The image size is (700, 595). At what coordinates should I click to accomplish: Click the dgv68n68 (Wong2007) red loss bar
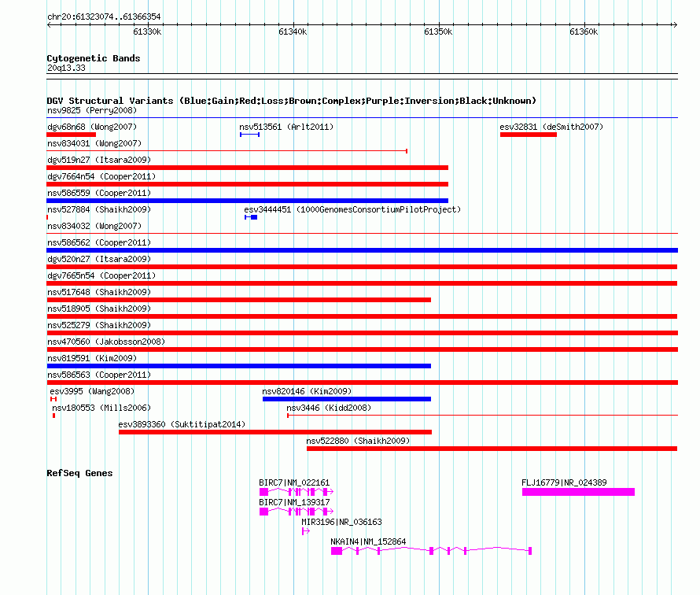tap(71, 135)
